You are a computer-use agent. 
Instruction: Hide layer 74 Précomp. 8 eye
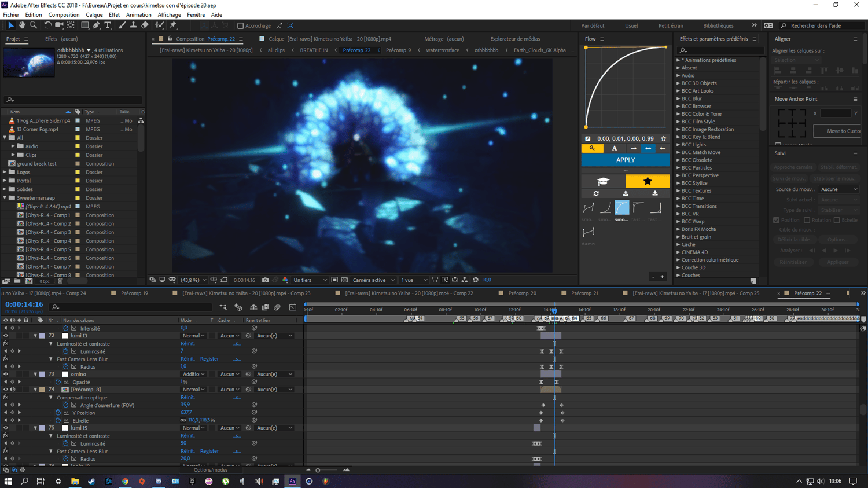click(x=6, y=390)
